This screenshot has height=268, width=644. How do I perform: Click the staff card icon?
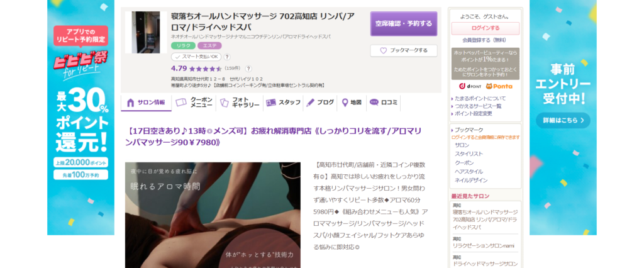tap(270, 103)
